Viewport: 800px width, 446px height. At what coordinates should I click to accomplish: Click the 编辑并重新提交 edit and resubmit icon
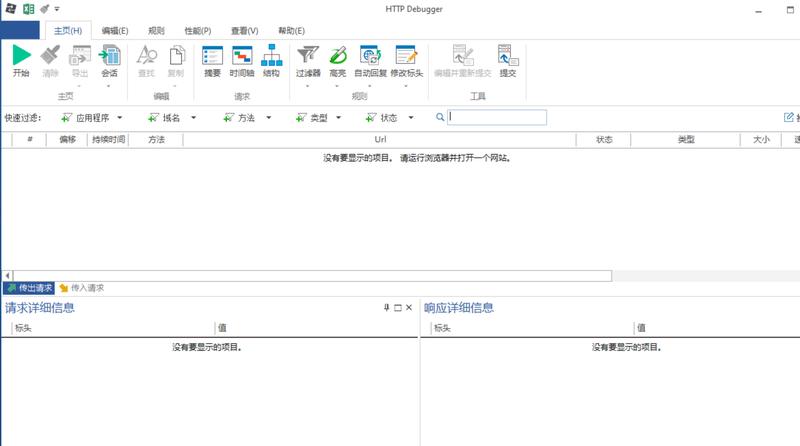click(x=463, y=55)
